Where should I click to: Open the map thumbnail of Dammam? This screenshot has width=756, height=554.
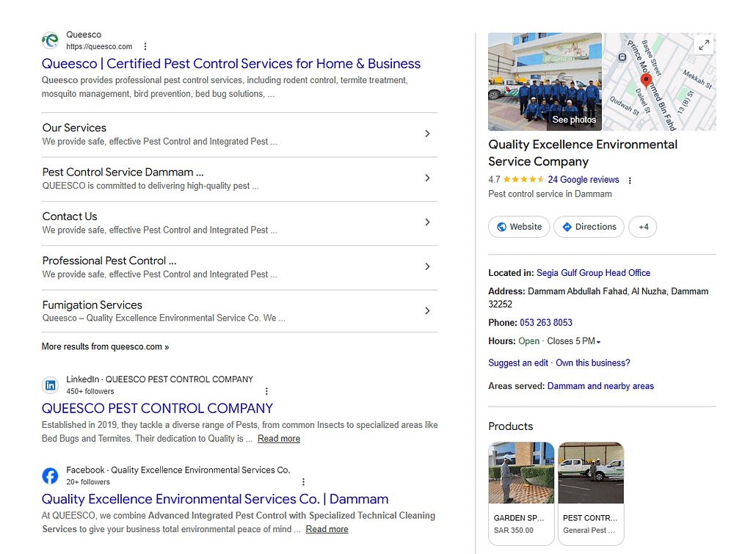pyautogui.click(x=660, y=81)
